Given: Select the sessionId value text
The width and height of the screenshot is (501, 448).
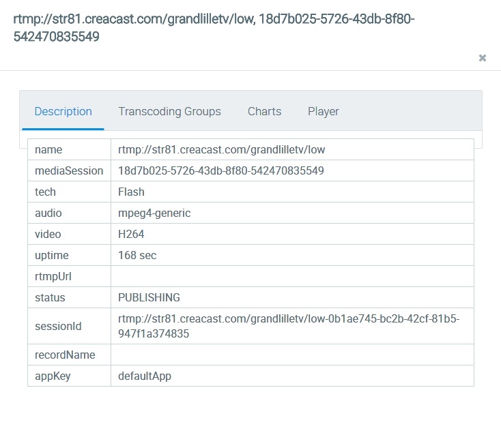Looking at the screenshot, I should click(x=288, y=326).
